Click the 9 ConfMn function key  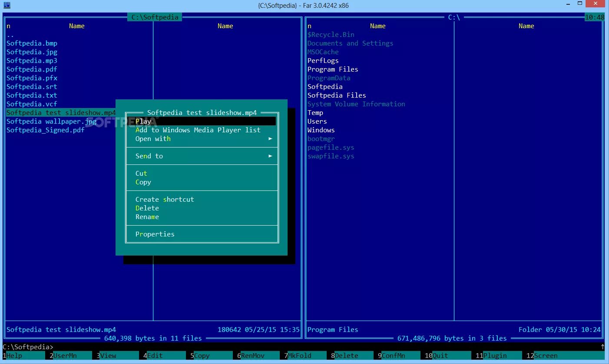[399, 356]
